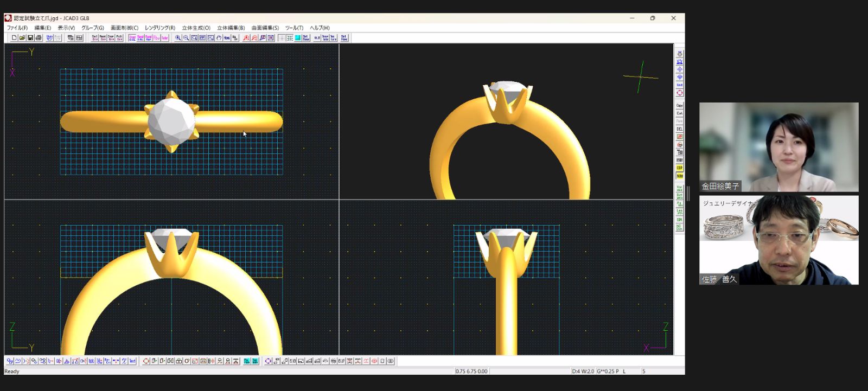This screenshot has width=868, height=391.
Task: Toggle the NUM mode in right toolbar
Action: point(679,176)
